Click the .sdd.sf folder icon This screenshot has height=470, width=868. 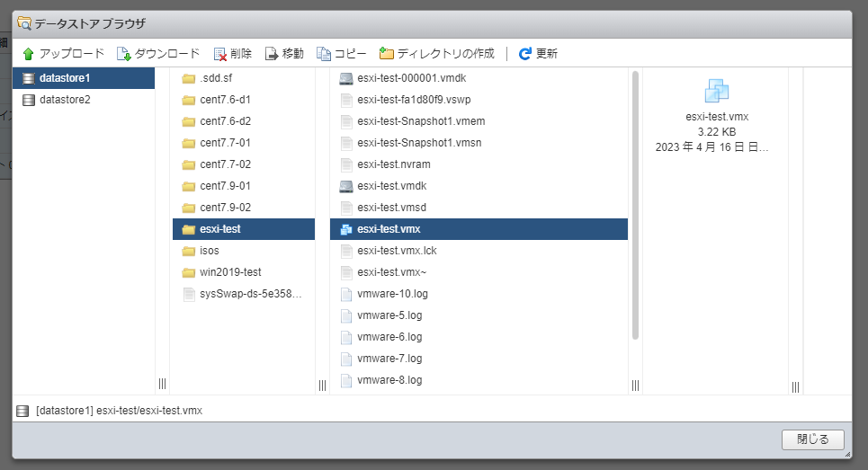pyautogui.click(x=189, y=78)
